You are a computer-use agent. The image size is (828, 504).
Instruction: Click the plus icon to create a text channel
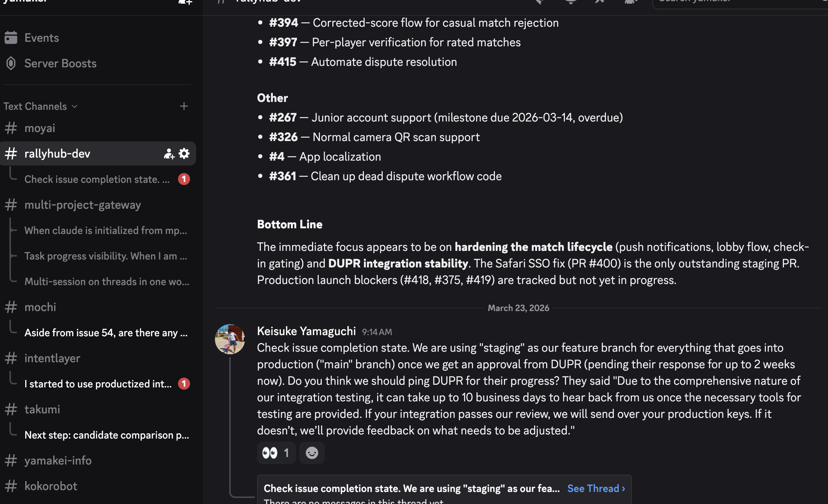(184, 106)
